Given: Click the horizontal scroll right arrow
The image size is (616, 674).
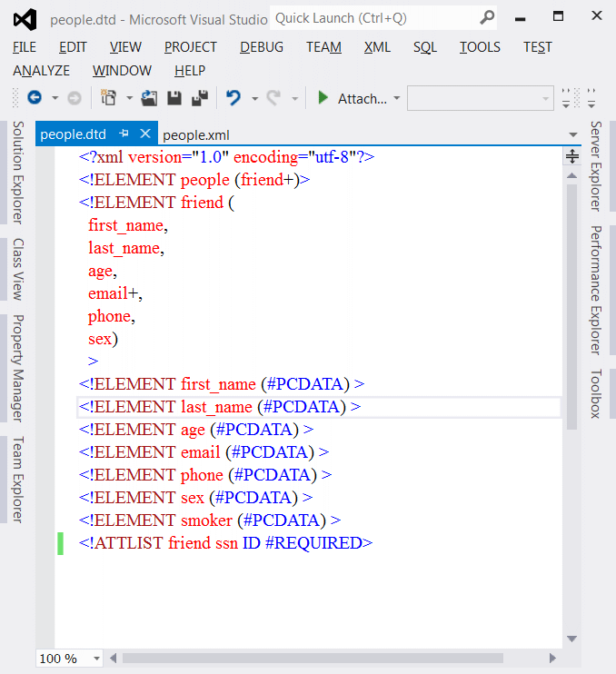Looking at the screenshot, I should point(552,658).
